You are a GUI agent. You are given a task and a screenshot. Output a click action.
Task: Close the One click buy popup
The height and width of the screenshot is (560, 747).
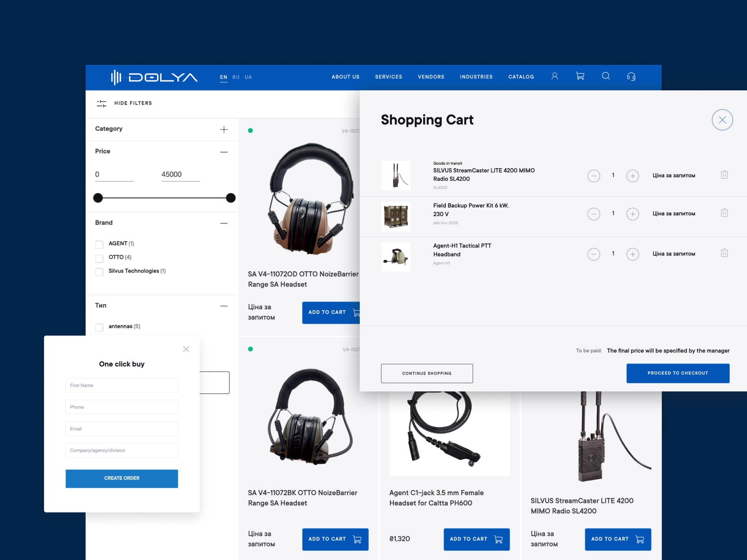[186, 349]
